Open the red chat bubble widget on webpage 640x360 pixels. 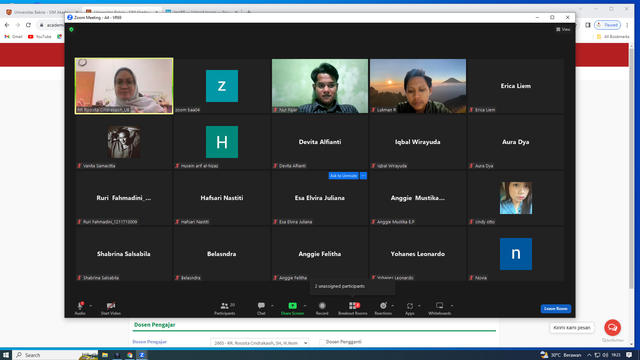612,327
